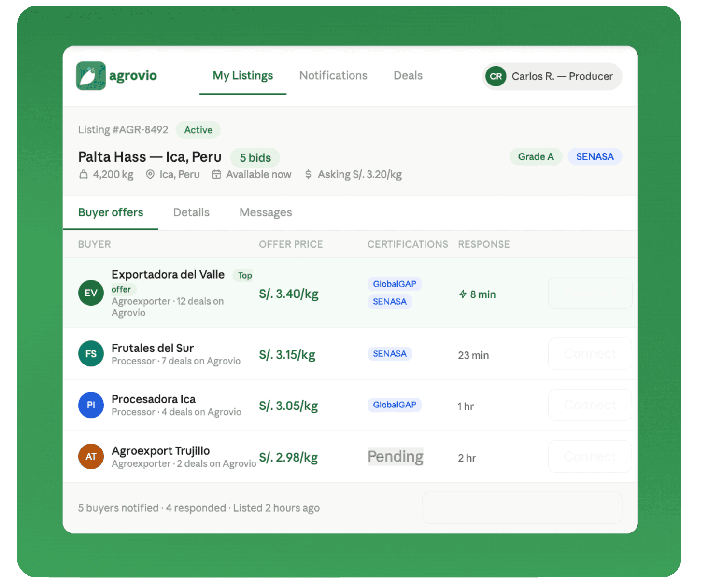Viewport: 708px width, 588px height.
Task: Click the location pin icon beside Ica, Peru
Action: 150,174
